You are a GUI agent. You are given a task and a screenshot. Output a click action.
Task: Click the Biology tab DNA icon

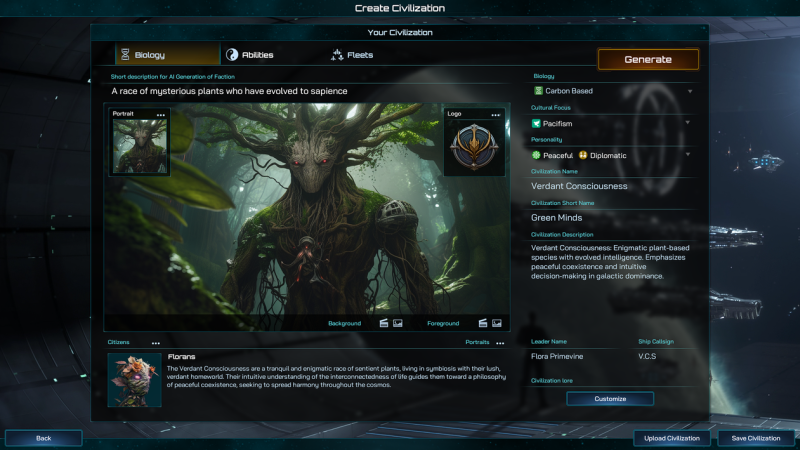pos(125,55)
